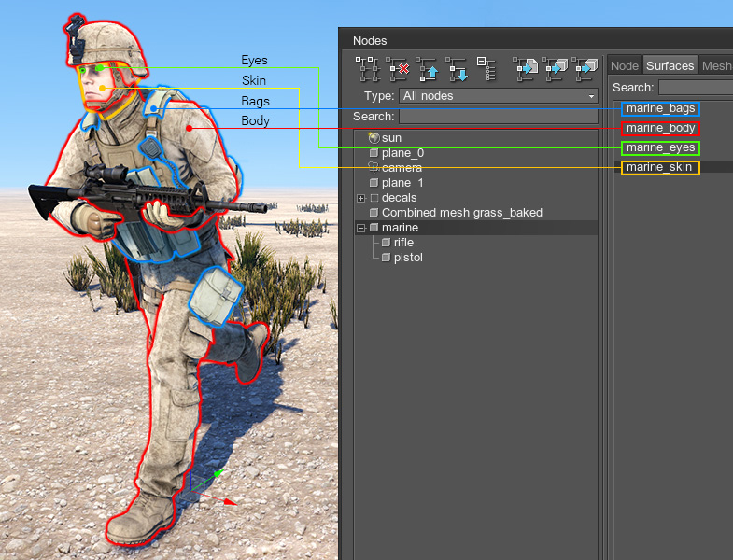Click the rightmost blue-arrow cube toolbar icon
The image size is (733, 560).
point(585,67)
